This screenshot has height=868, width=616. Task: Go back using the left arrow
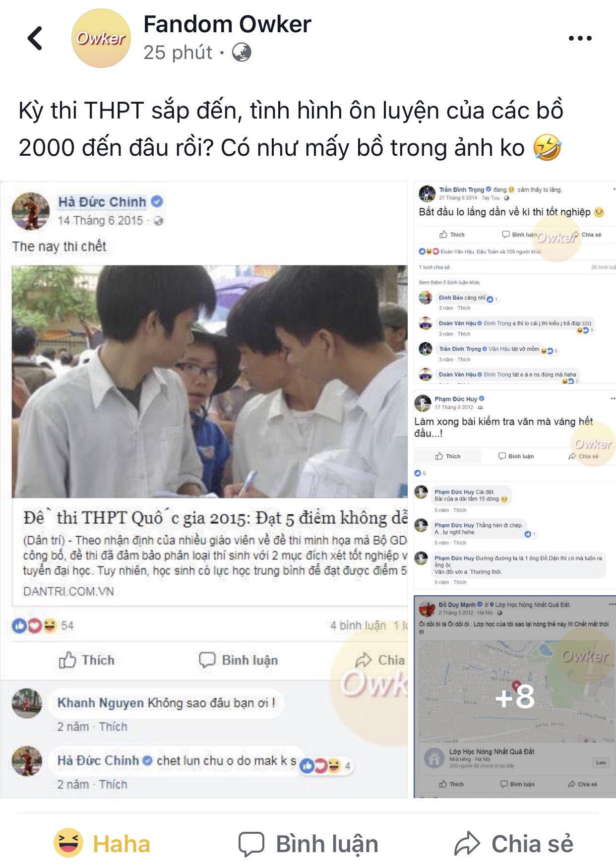point(35,38)
